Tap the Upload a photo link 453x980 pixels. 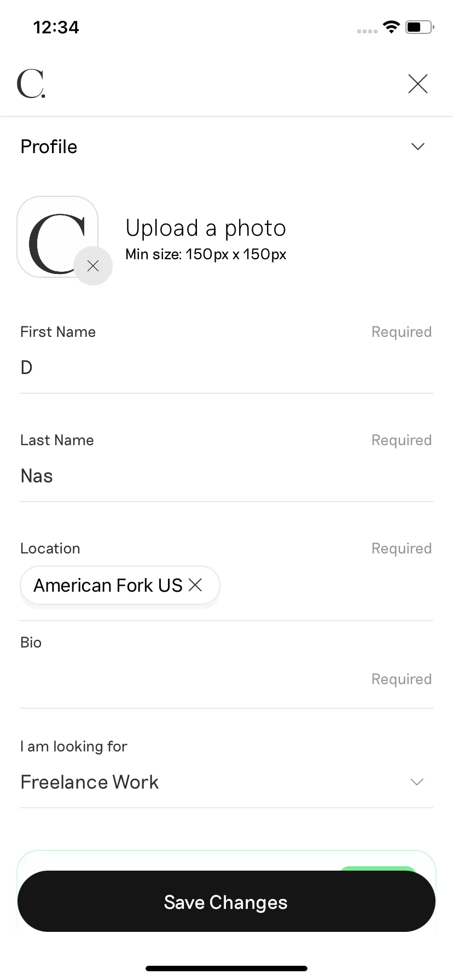[206, 228]
